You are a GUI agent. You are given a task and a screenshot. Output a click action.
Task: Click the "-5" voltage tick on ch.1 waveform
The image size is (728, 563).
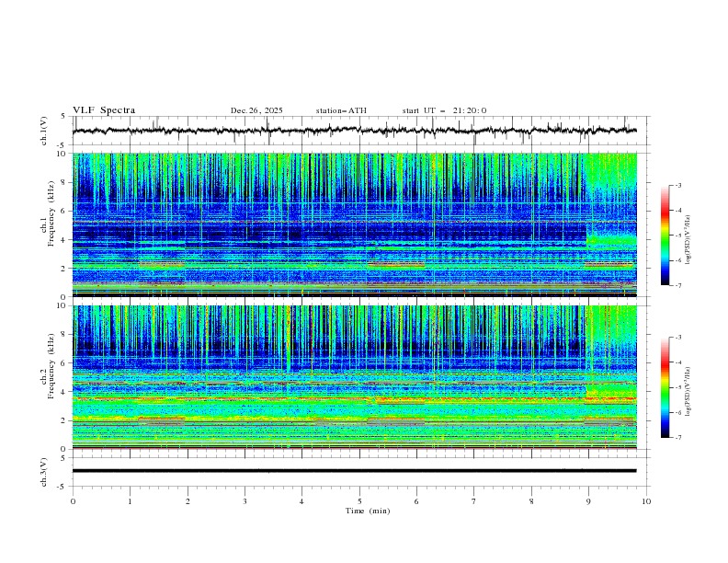pyautogui.click(x=63, y=145)
